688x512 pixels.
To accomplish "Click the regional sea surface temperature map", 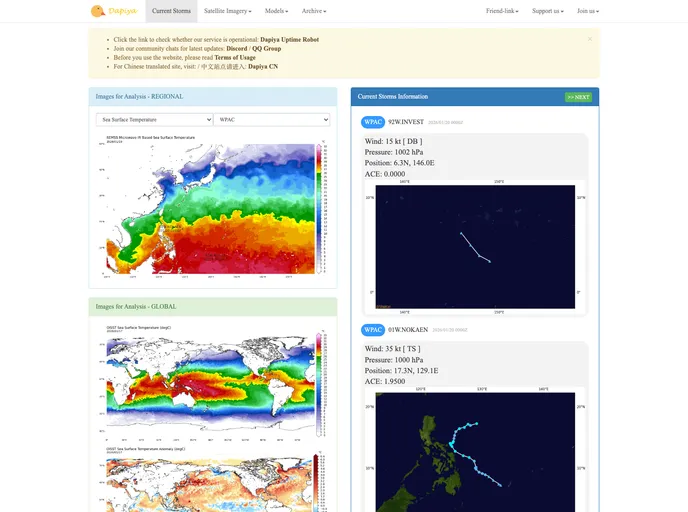I will point(212,208).
